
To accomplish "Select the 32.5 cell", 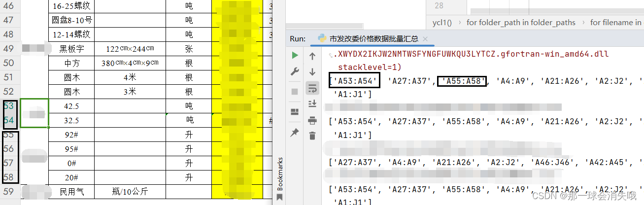I will coord(71,120).
